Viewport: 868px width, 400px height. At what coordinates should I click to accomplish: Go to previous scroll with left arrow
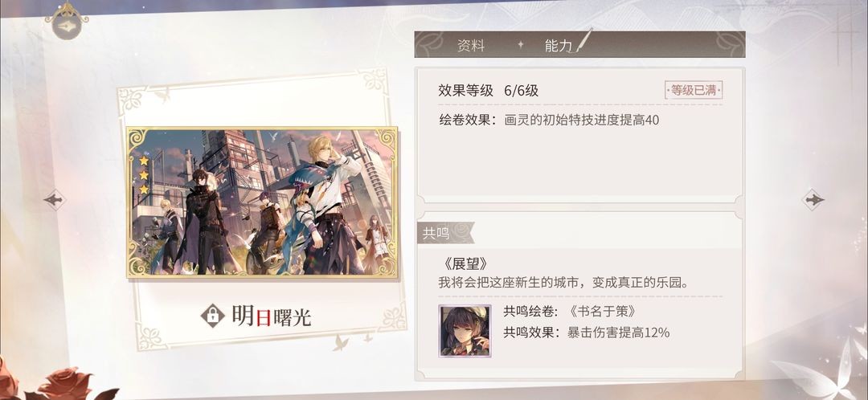coord(55,199)
